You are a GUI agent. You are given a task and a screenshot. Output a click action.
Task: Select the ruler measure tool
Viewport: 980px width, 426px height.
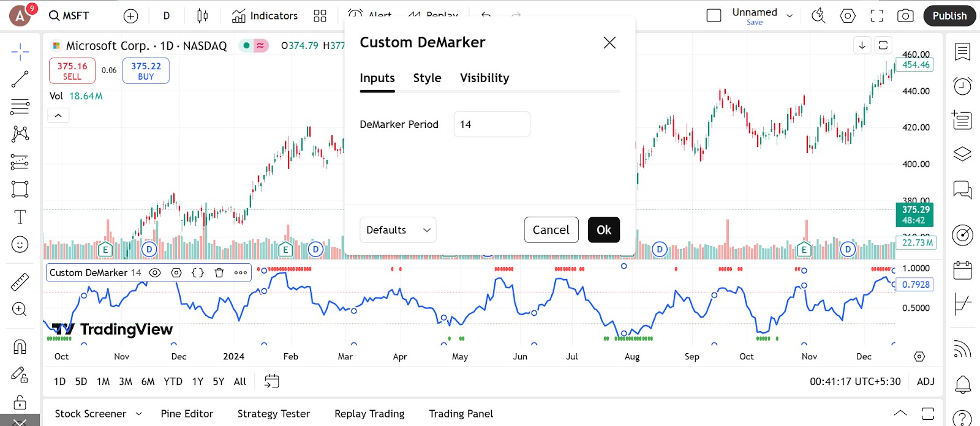point(20,282)
